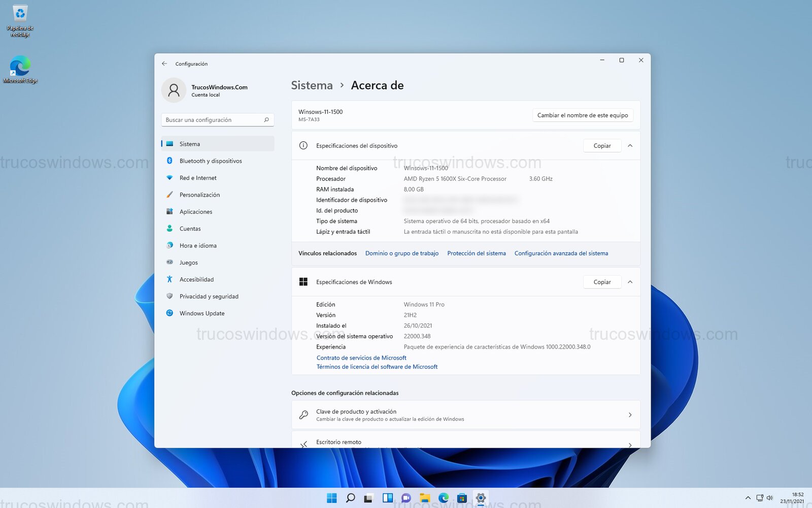Open the Protección del sistema link
This screenshot has width=812, height=508.
(477, 253)
